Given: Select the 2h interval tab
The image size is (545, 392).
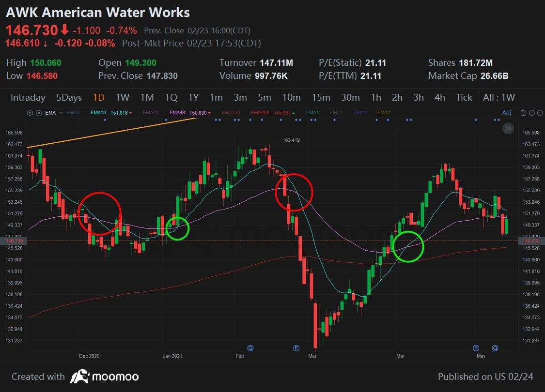Looking at the screenshot, I should tap(397, 98).
